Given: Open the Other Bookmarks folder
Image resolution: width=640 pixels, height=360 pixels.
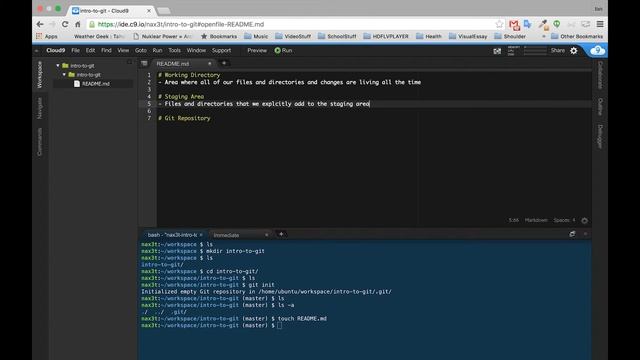Looking at the screenshot, I should pyautogui.click(x=577, y=36).
